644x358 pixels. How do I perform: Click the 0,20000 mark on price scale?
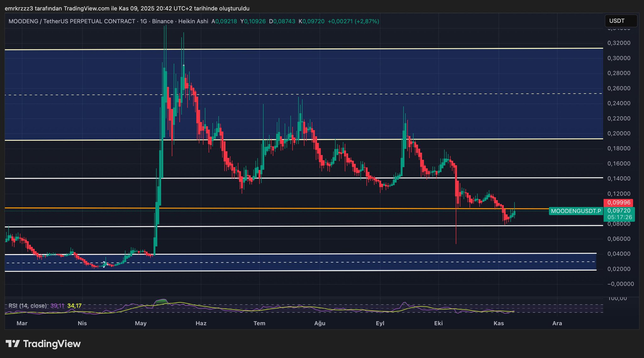619,133
